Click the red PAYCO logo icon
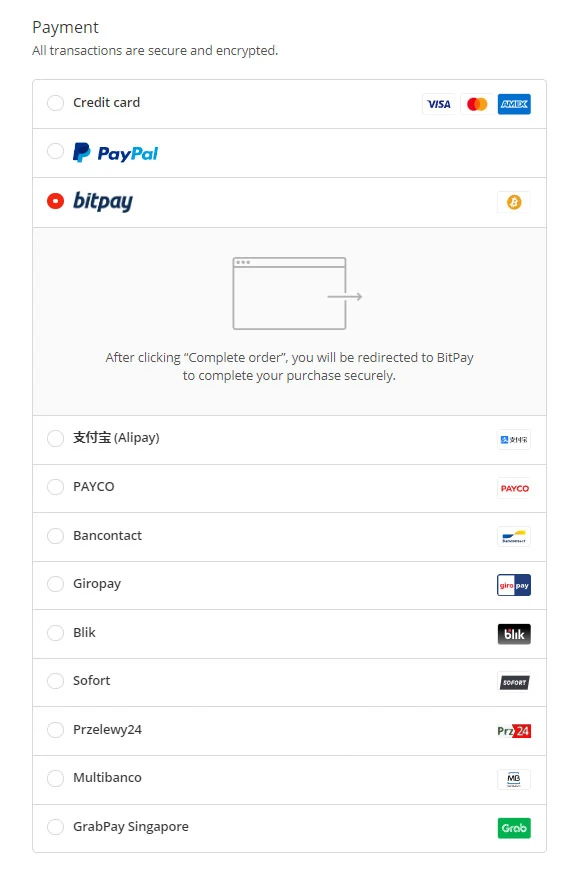 click(x=514, y=488)
